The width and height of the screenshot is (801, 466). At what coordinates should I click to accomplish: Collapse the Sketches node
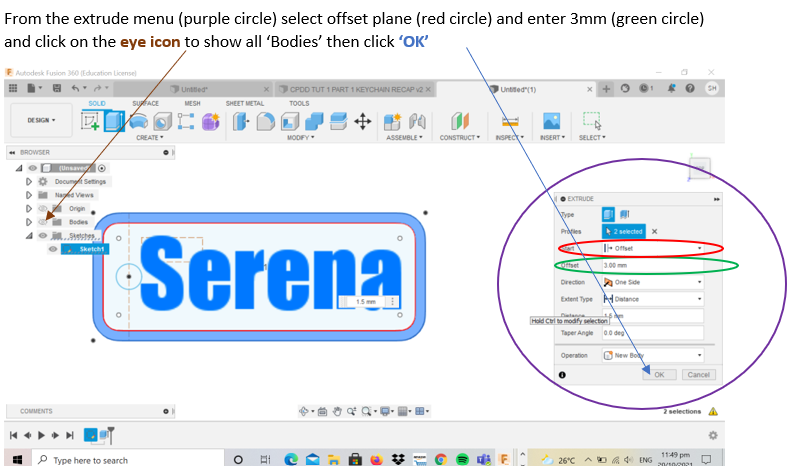tap(29, 236)
